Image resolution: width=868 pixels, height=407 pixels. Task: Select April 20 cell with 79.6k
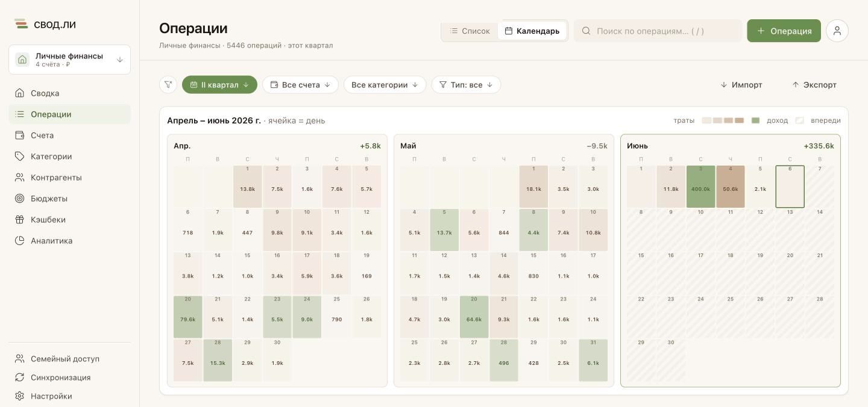[x=188, y=317]
